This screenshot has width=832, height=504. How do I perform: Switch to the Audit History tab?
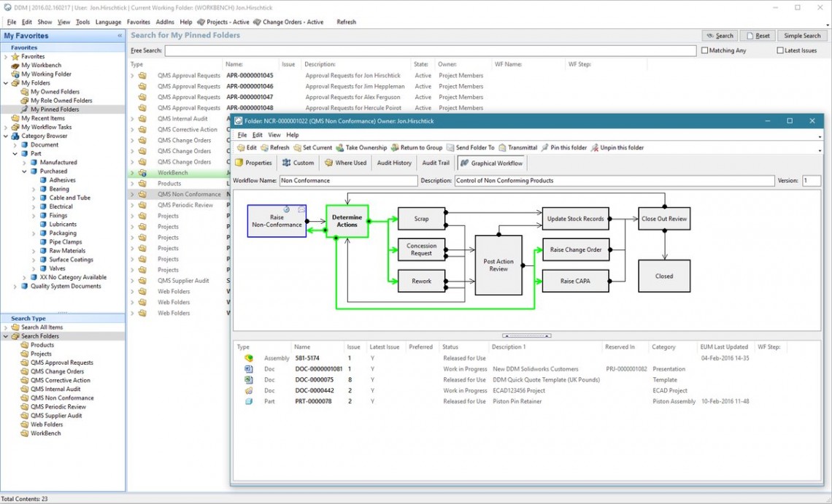click(394, 163)
